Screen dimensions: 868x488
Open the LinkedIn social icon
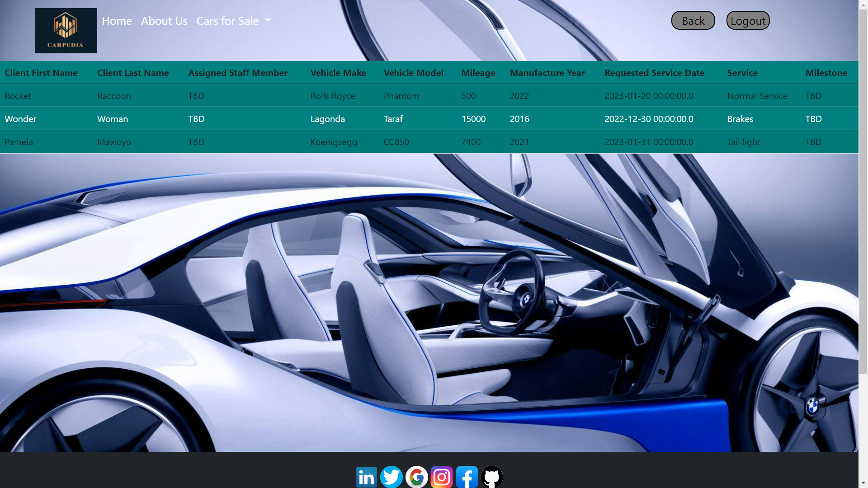pyautogui.click(x=366, y=477)
